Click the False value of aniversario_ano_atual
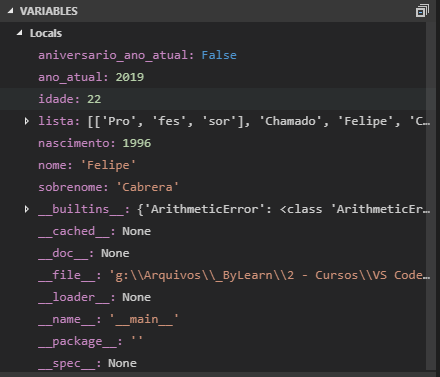440x377 pixels. point(219,55)
